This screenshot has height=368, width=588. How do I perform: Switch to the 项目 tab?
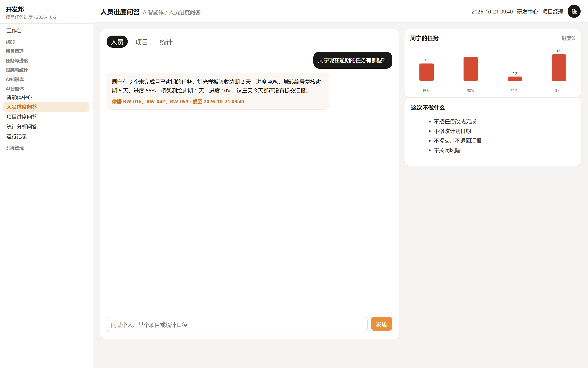[141, 42]
